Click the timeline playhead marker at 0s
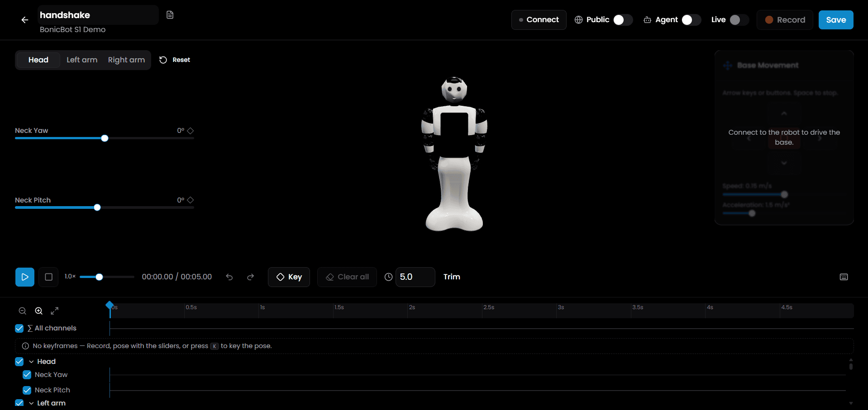Image resolution: width=868 pixels, height=410 pixels. pyautogui.click(x=110, y=306)
